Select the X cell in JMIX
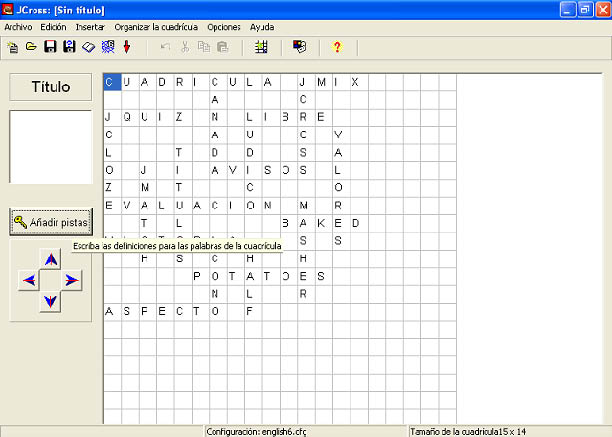 tap(359, 82)
